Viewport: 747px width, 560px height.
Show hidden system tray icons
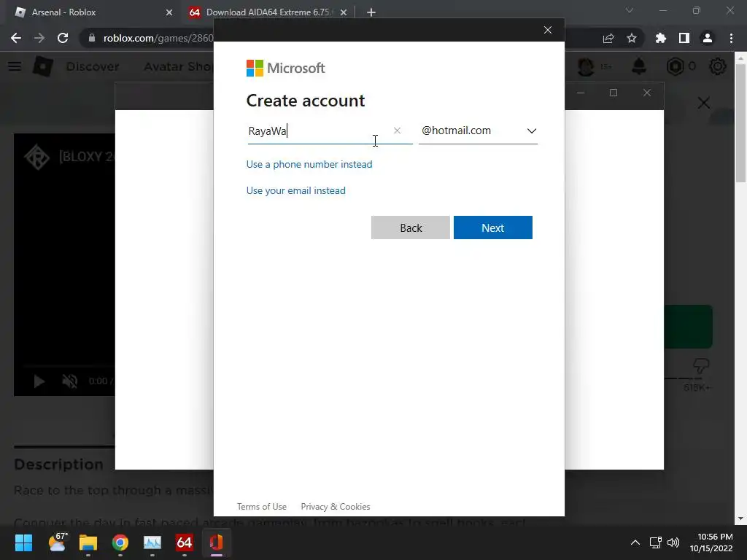(x=635, y=542)
